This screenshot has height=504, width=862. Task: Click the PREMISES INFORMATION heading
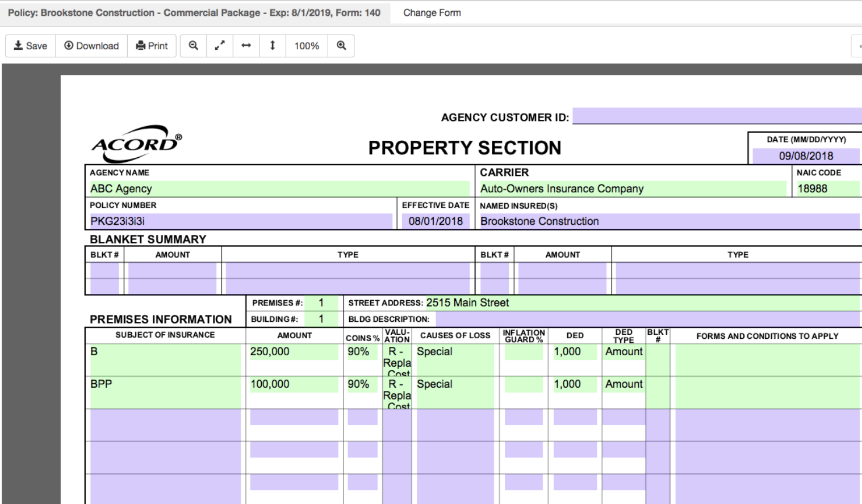(161, 320)
